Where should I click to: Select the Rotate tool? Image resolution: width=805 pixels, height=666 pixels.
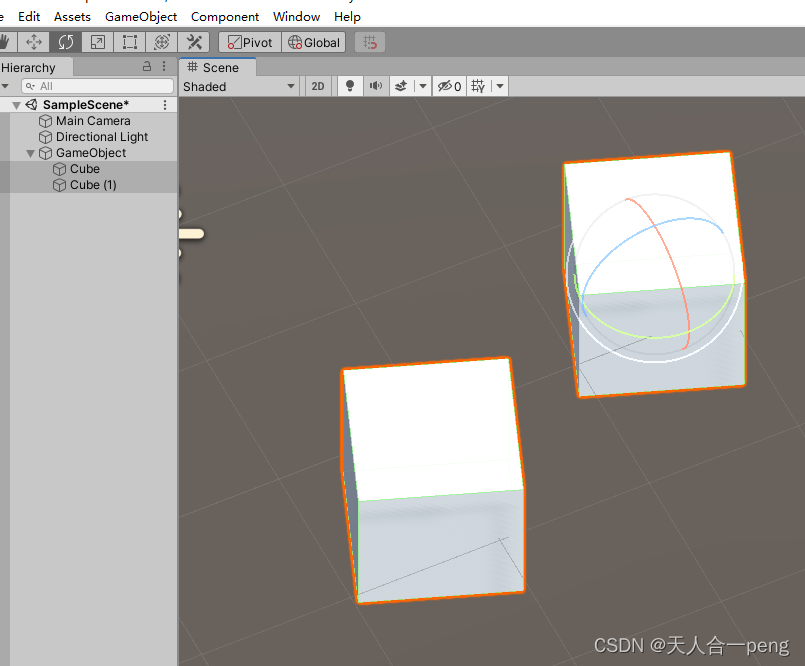(x=66, y=42)
